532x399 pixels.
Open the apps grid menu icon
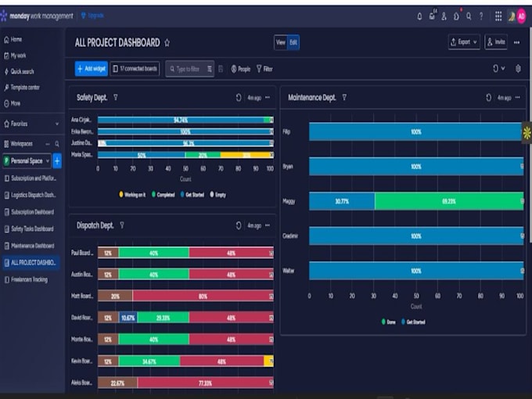[498, 16]
